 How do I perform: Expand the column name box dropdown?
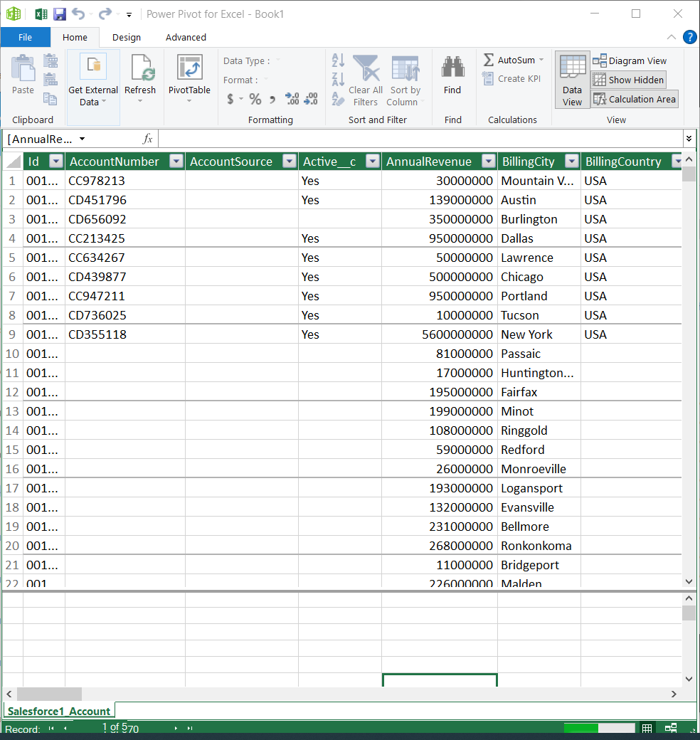click(x=82, y=139)
